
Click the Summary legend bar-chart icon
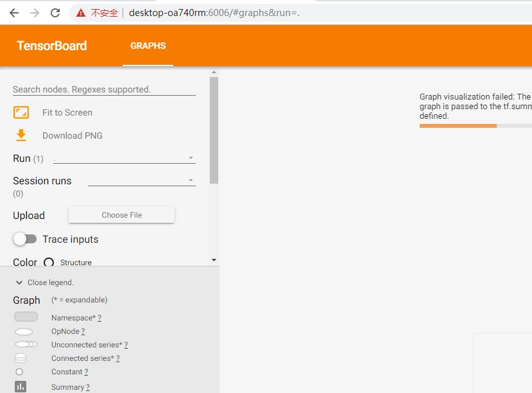[x=21, y=387]
